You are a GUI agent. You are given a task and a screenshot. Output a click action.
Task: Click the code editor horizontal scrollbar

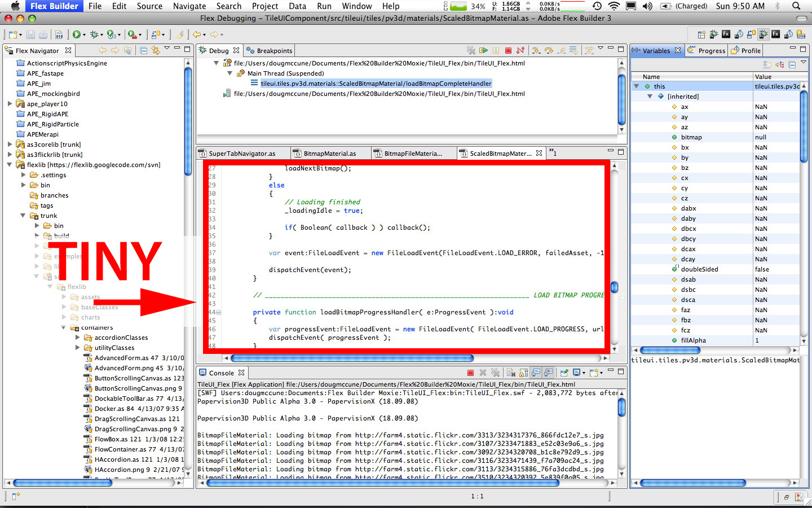[352, 358]
